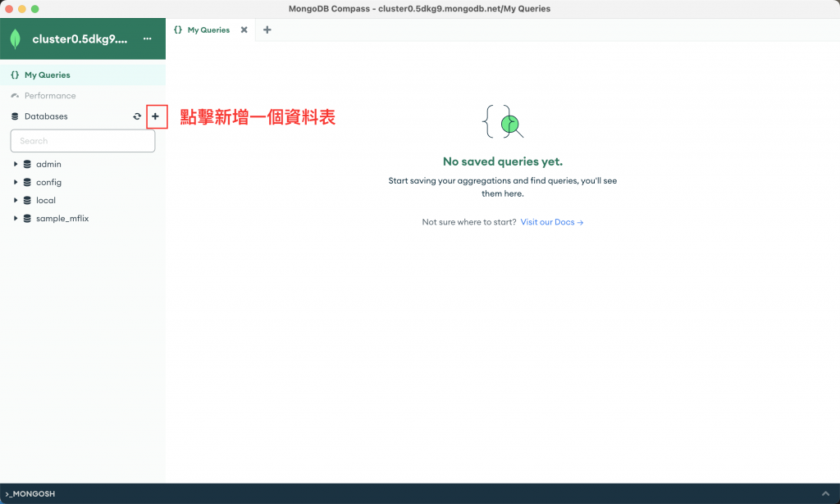Expand the local database tree
Viewport: 840px width, 504px height.
16,200
